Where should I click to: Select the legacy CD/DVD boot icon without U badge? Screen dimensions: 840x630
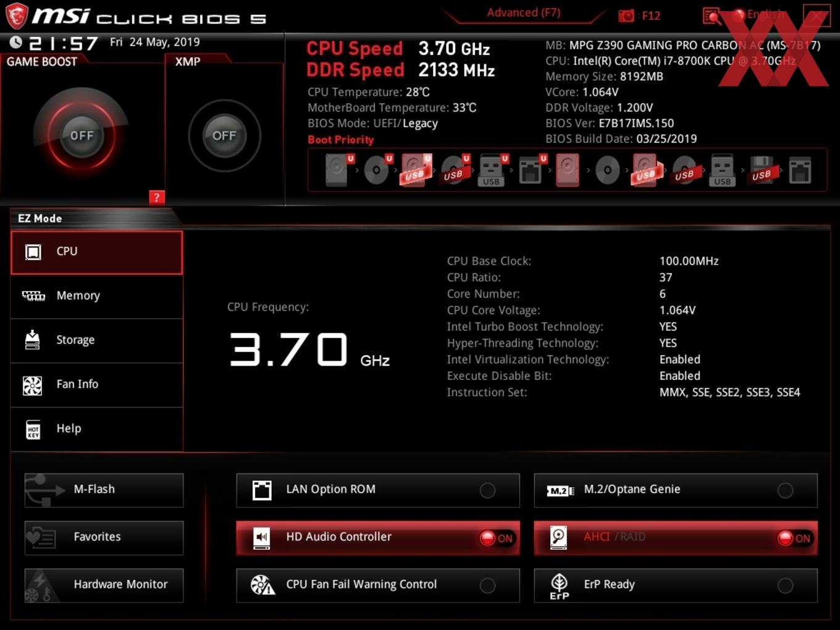[x=607, y=170]
